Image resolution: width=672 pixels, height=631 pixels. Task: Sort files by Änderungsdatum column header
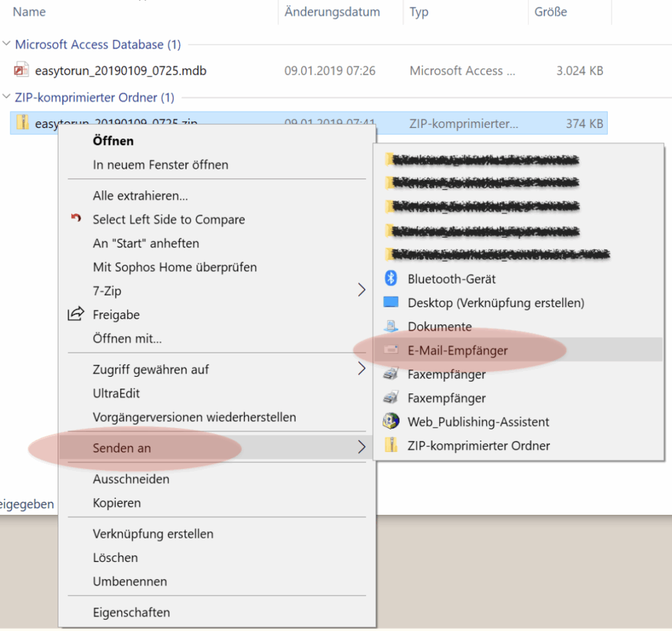[332, 12]
